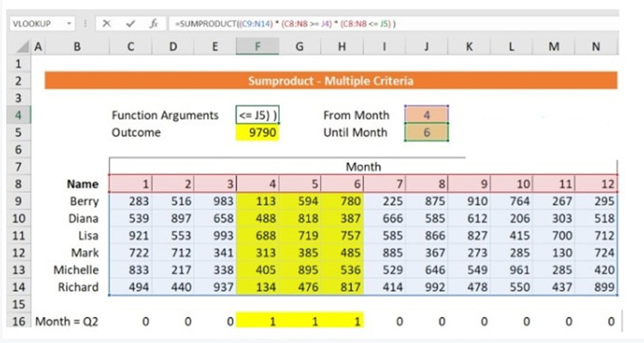Select row 8 header
The width and height of the screenshot is (644, 343).
(19, 184)
